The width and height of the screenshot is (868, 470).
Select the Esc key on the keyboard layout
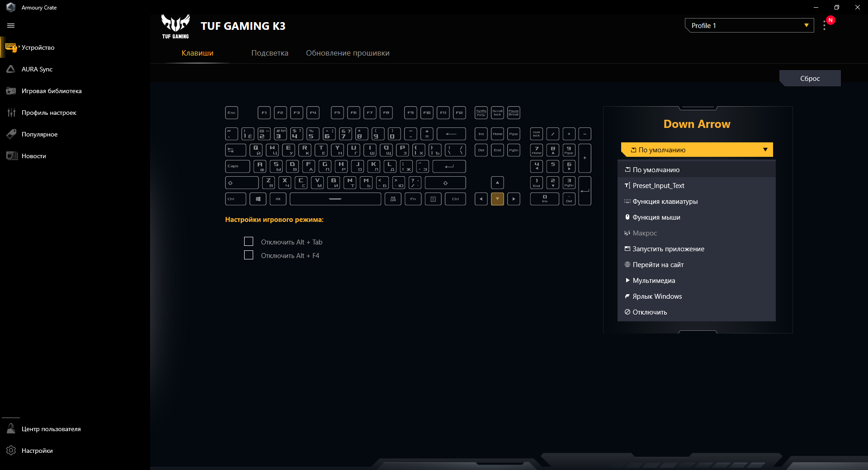(x=231, y=113)
